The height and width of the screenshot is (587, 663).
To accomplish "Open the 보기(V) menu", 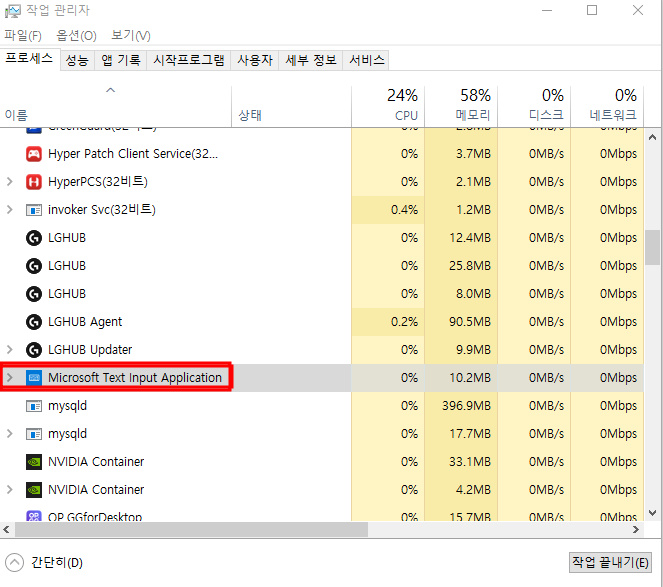I will coord(131,36).
